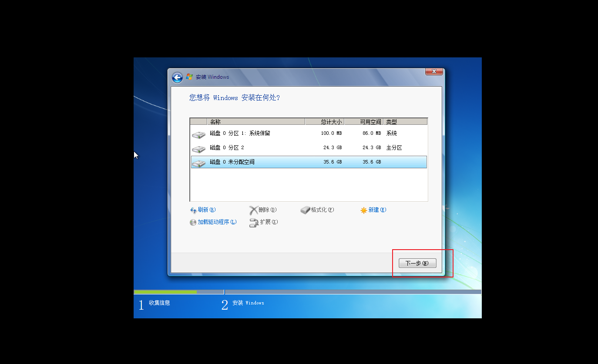
Task: Click drive icon for 磁盘 0 分区 2
Action: pyautogui.click(x=199, y=149)
